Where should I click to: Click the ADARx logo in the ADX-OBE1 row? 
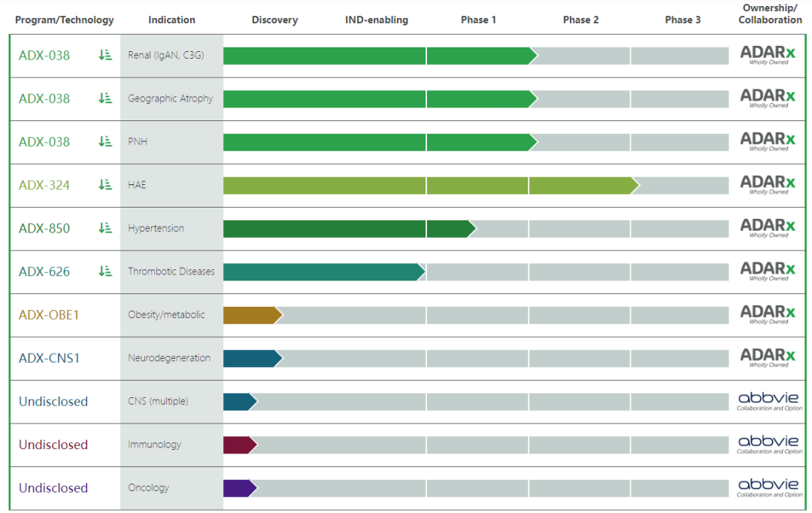768,313
